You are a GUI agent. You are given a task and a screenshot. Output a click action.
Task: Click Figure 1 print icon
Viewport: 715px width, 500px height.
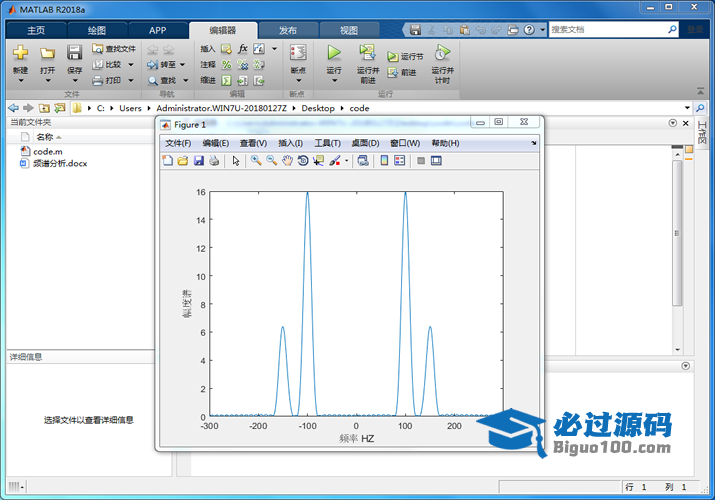[x=214, y=160]
